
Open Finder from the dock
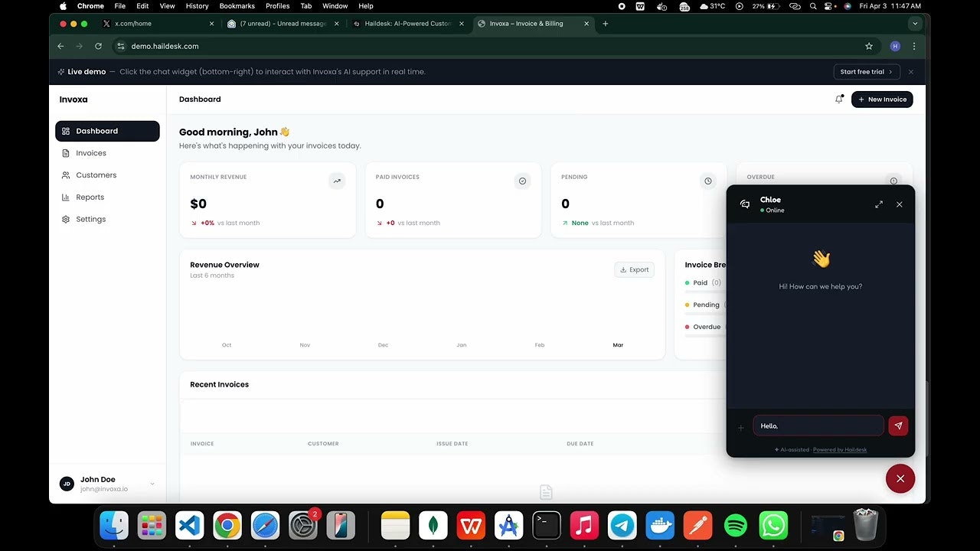pyautogui.click(x=114, y=526)
